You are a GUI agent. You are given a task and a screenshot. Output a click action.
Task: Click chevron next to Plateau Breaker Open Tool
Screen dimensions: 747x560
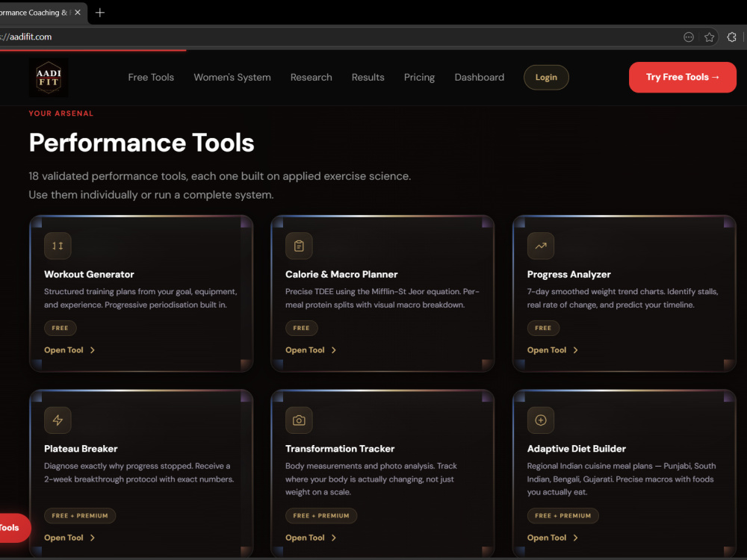coord(93,538)
